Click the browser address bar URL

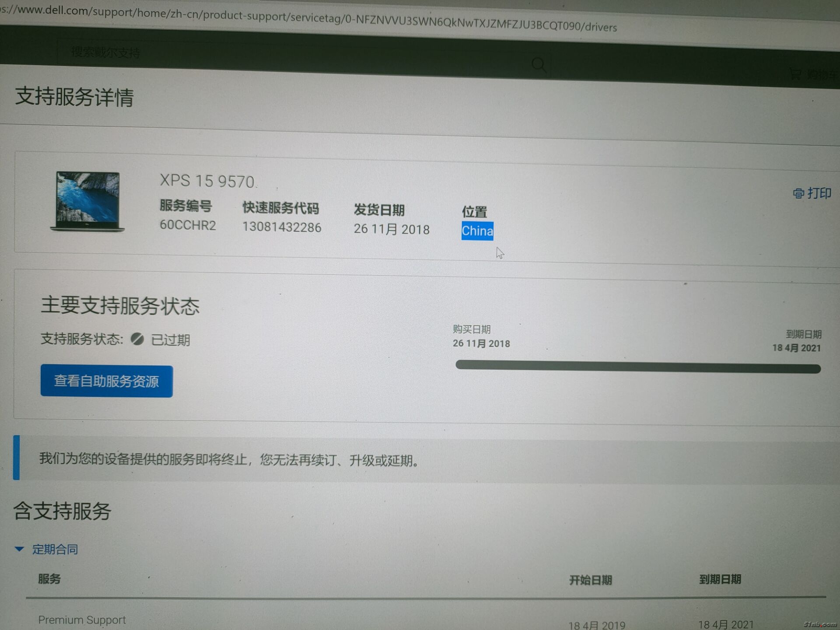(x=308, y=18)
